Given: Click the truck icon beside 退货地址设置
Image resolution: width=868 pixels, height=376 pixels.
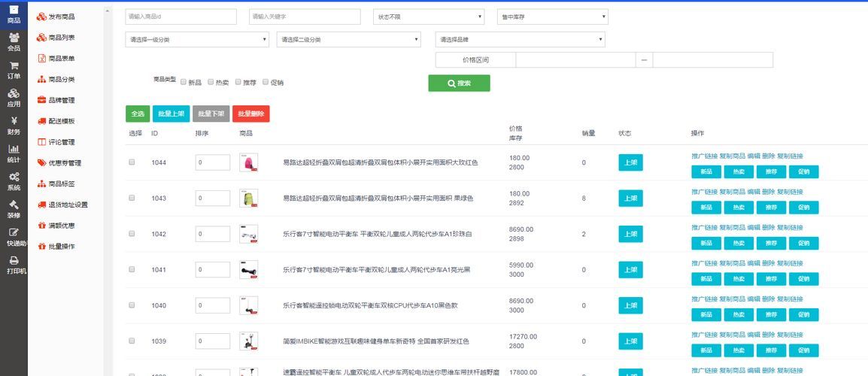Looking at the screenshot, I should tap(41, 205).
